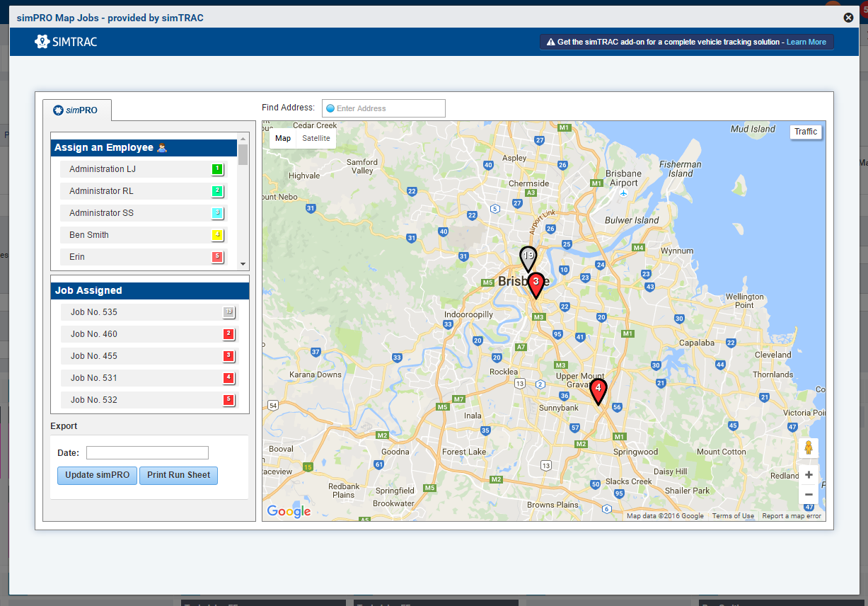Click the green badge beside Administration LJ
The width and height of the screenshot is (868, 606).
click(218, 169)
